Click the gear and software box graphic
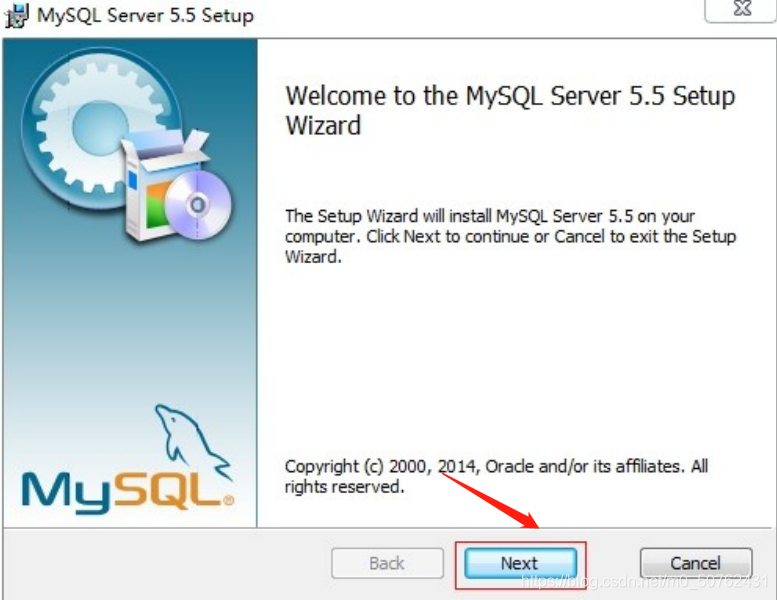777x600 pixels. click(x=127, y=147)
